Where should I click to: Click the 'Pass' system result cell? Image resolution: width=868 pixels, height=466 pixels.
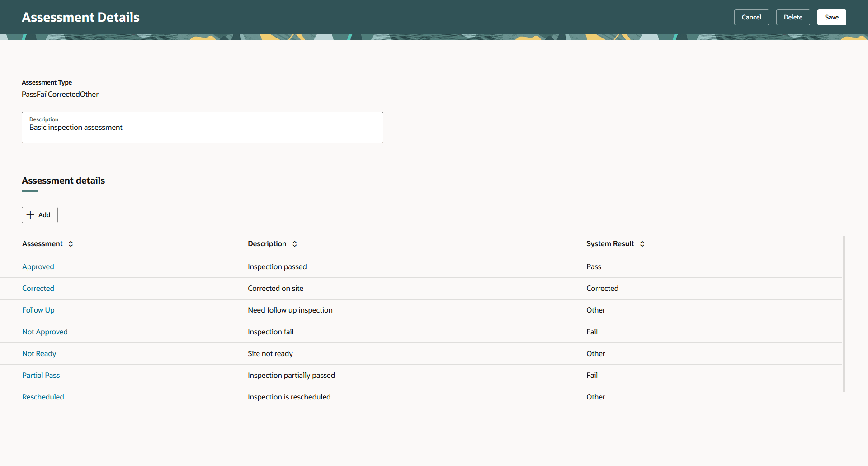(594, 267)
